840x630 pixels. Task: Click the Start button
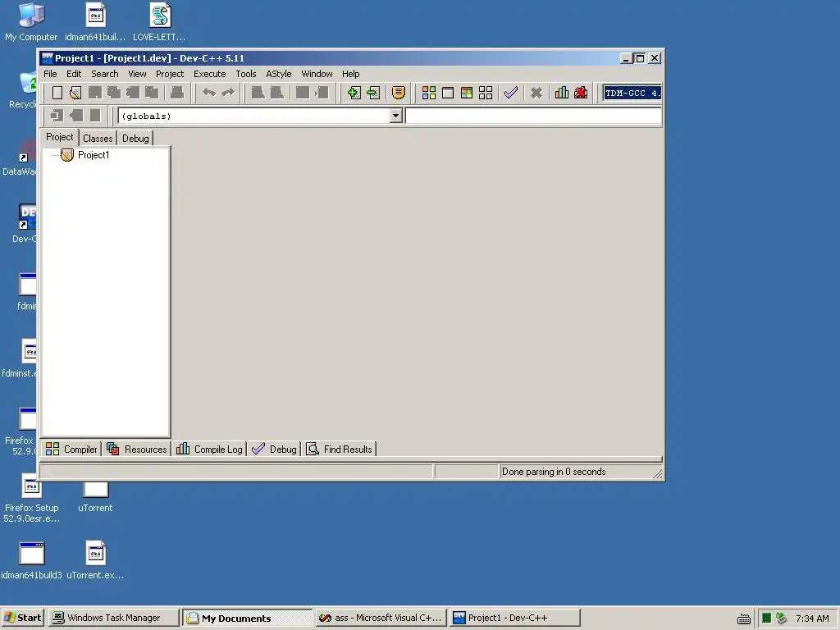pyautogui.click(x=22, y=618)
